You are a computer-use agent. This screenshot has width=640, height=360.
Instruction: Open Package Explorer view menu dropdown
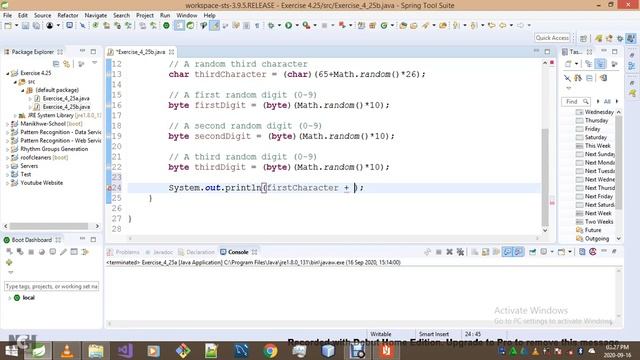click(95, 63)
